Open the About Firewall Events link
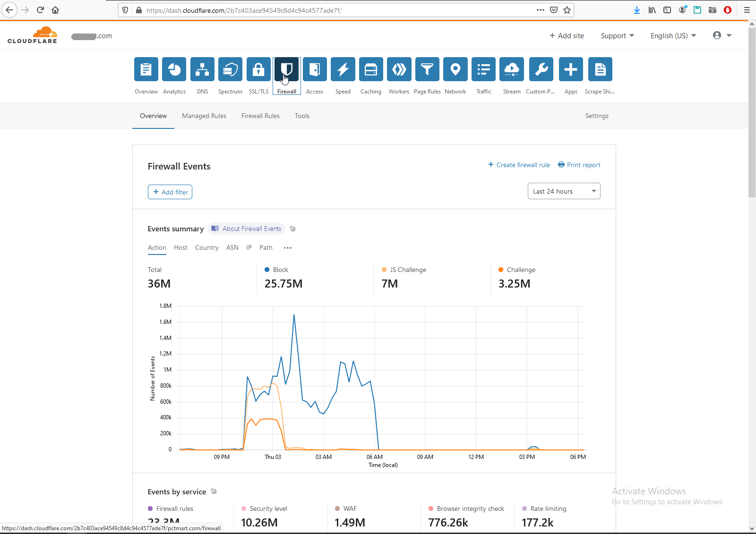 coord(246,229)
